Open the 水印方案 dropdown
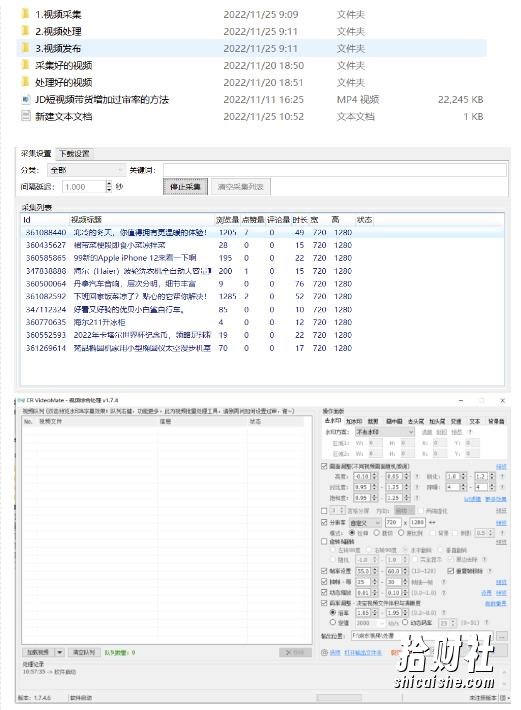Screen dimensions: 521x710 (x=385, y=432)
